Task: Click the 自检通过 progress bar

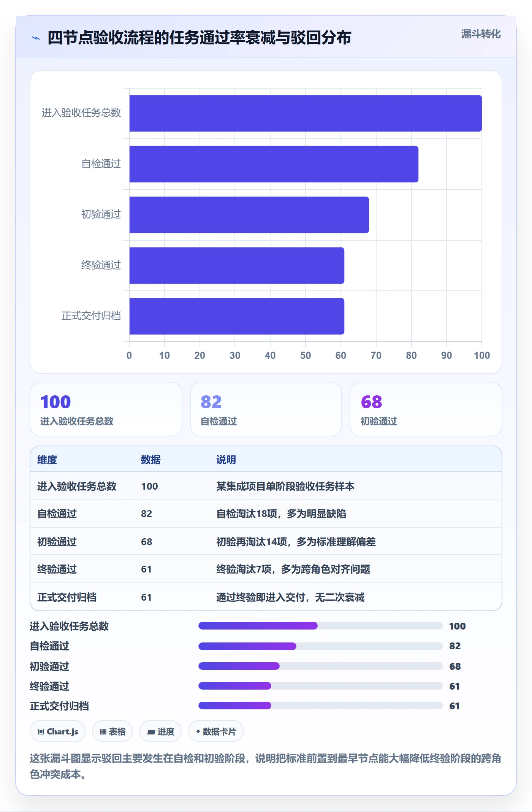Action: [x=321, y=646]
